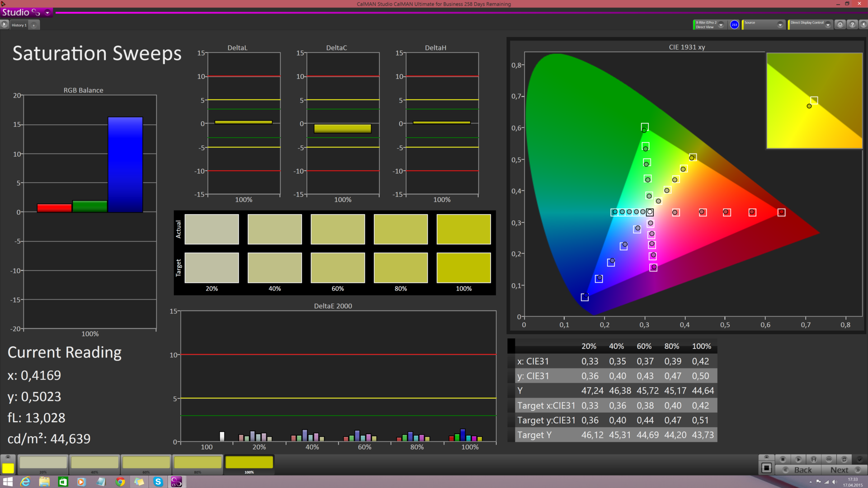868x488 pixels.
Task: Click the Back button
Action: point(798,470)
